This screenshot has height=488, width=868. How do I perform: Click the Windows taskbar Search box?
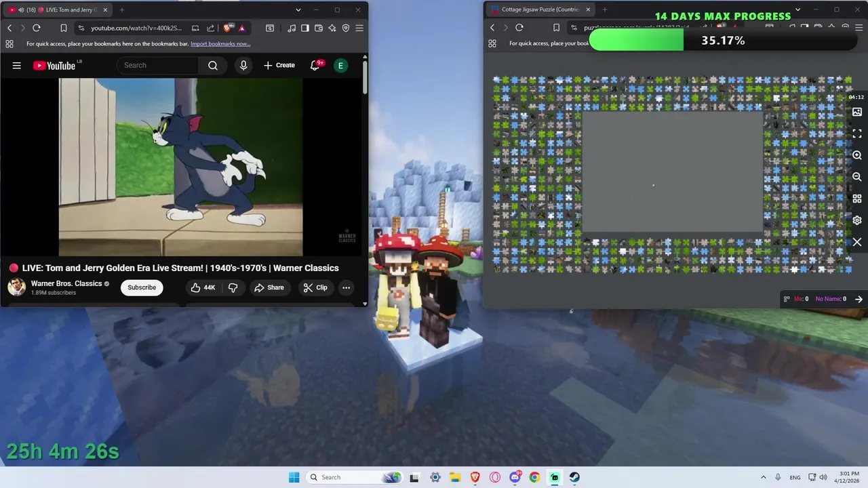(x=354, y=477)
